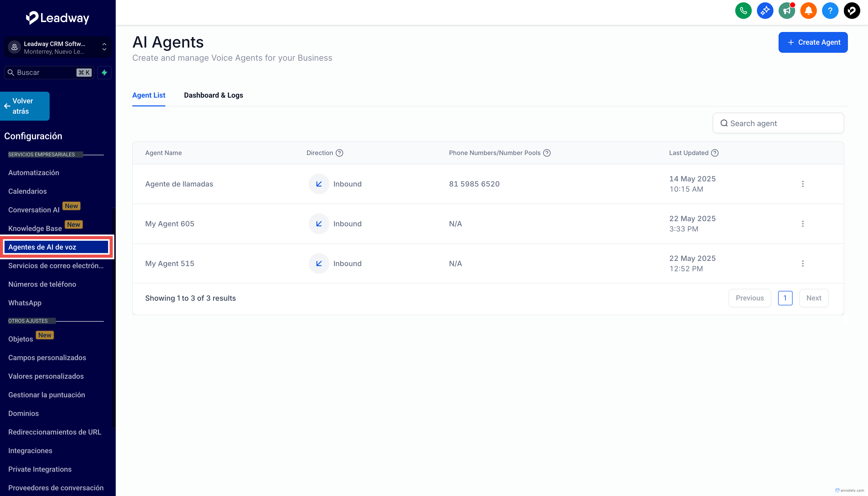Click the Volver atrás button
This screenshot has height=496, width=868.
[x=25, y=106]
